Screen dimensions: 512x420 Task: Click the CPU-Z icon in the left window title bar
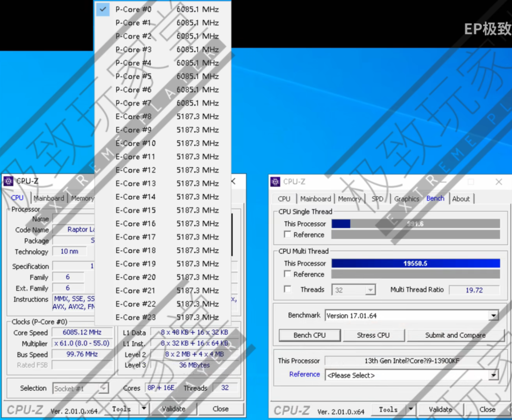pos(8,181)
